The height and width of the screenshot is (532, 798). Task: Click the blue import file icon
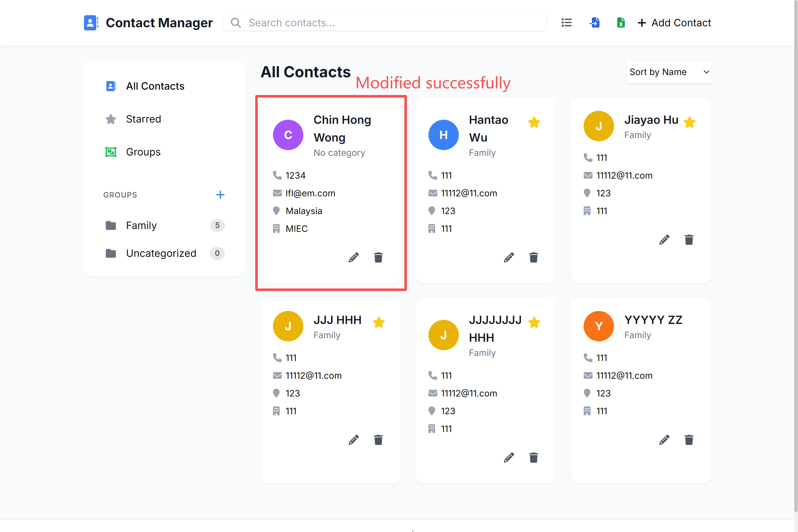tap(594, 23)
